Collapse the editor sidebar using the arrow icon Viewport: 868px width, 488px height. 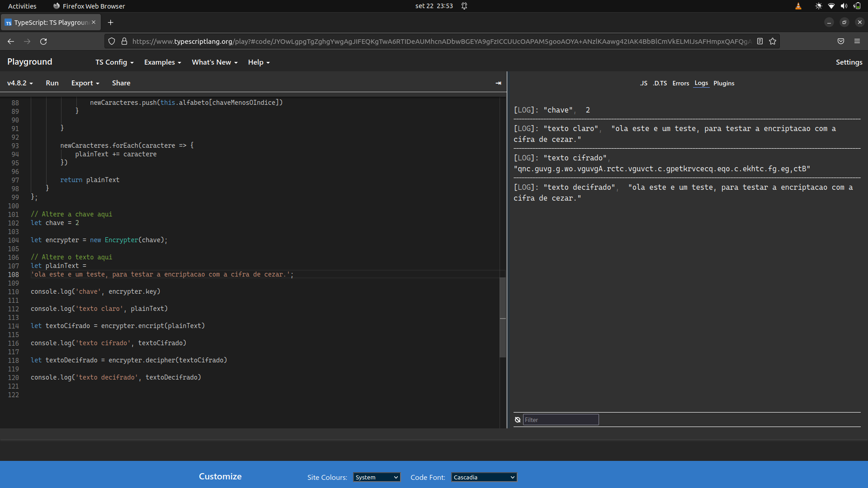pos(498,83)
